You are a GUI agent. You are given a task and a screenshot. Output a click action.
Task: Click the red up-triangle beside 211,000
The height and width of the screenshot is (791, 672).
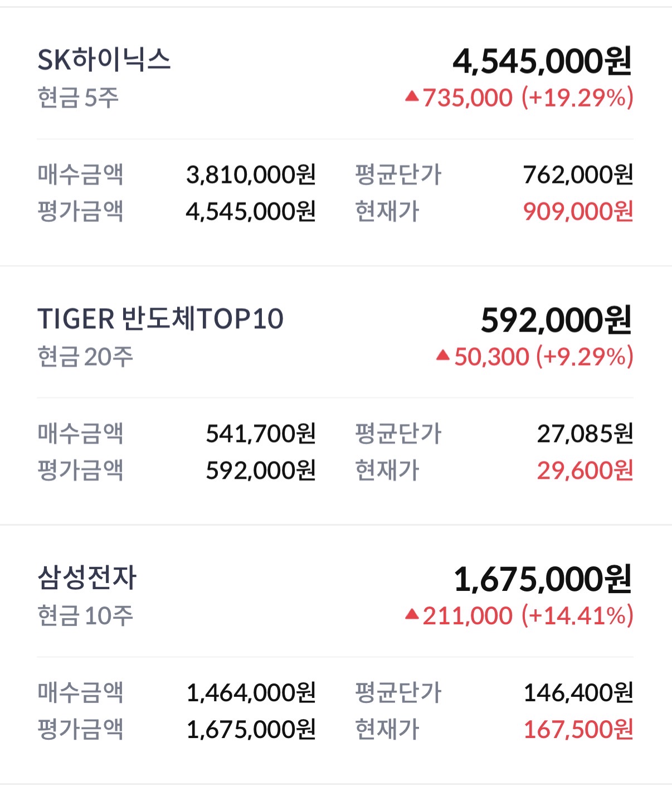tap(412, 614)
